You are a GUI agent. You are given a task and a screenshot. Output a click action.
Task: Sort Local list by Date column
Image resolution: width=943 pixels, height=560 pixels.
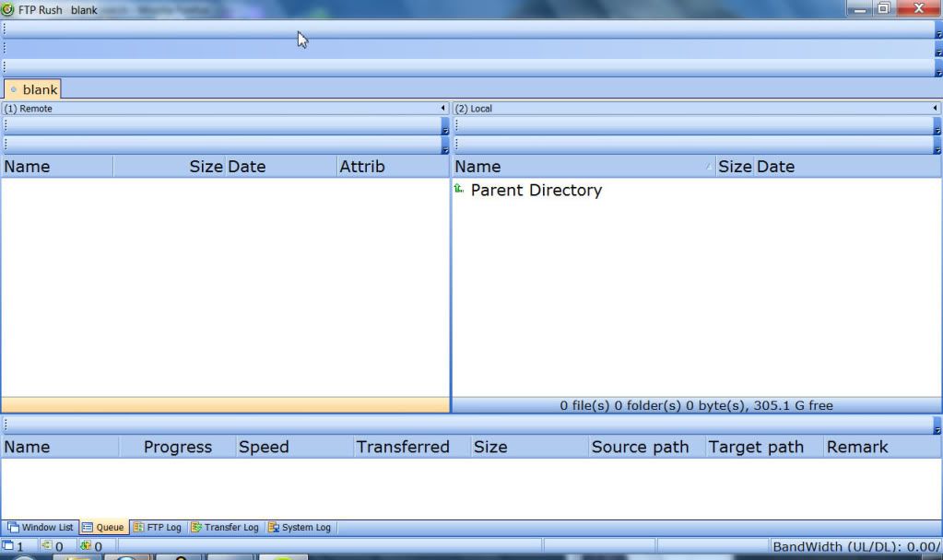848,167
